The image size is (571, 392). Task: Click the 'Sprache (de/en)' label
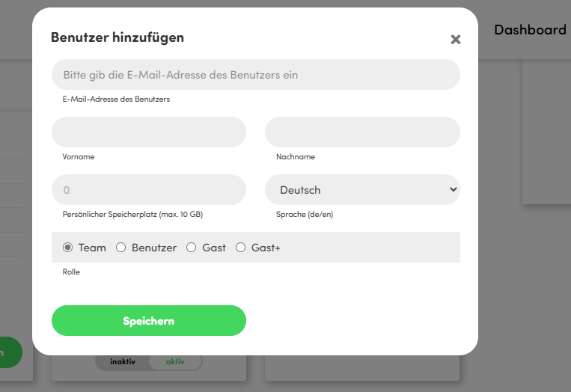(x=305, y=215)
